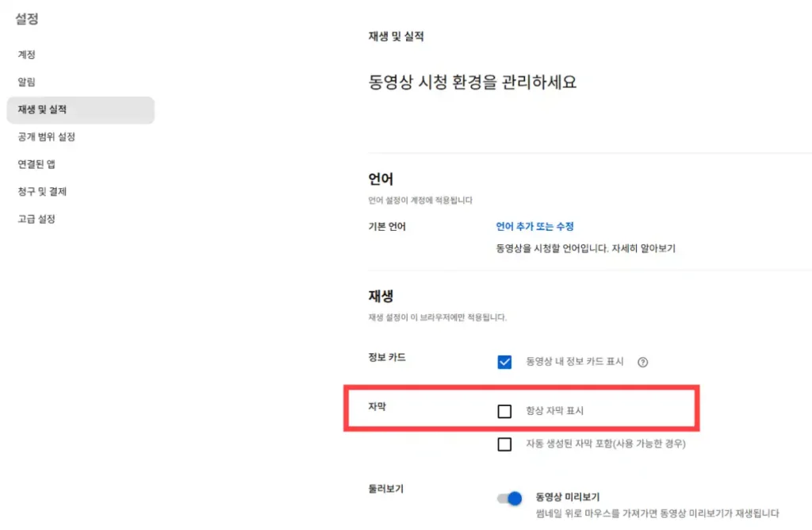Click the 언어 추가 또는 수정 link

pyautogui.click(x=536, y=225)
